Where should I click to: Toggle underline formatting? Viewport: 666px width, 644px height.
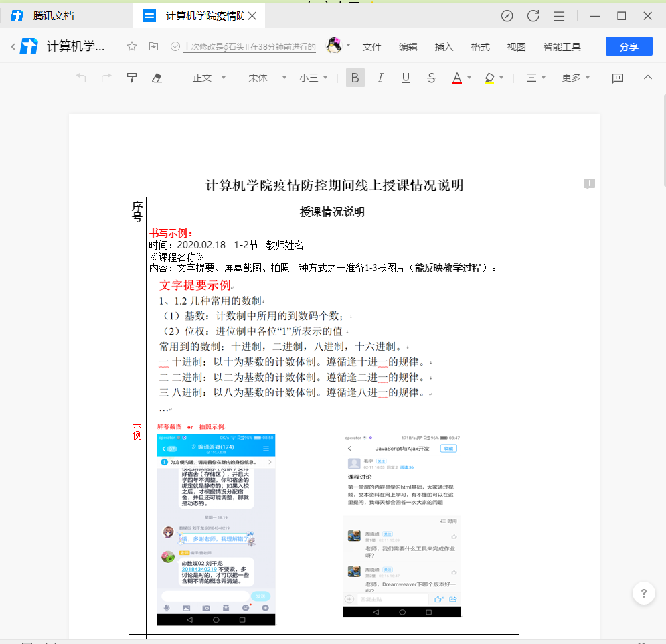coord(406,78)
